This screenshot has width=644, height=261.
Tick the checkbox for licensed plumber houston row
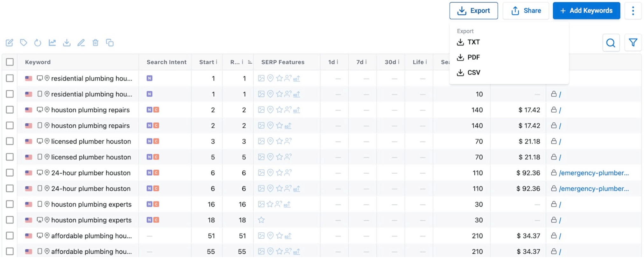pyautogui.click(x=9, y=141)
